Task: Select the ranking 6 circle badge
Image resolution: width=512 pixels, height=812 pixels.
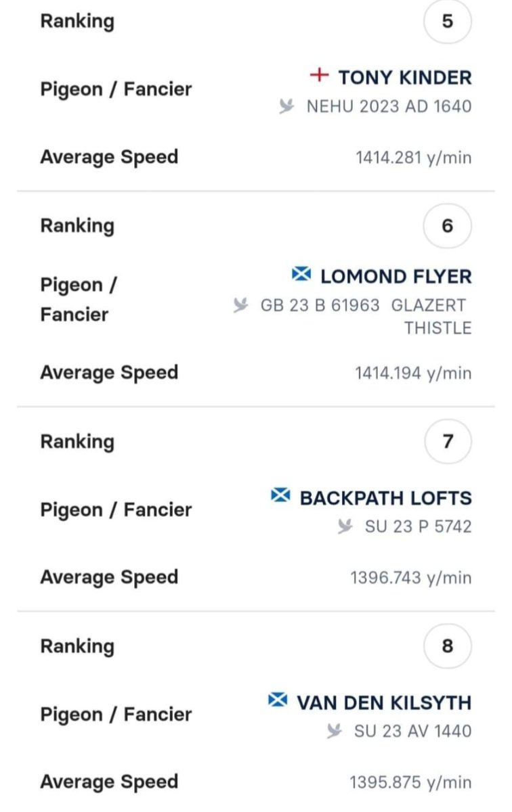Action: pos(447,225)
